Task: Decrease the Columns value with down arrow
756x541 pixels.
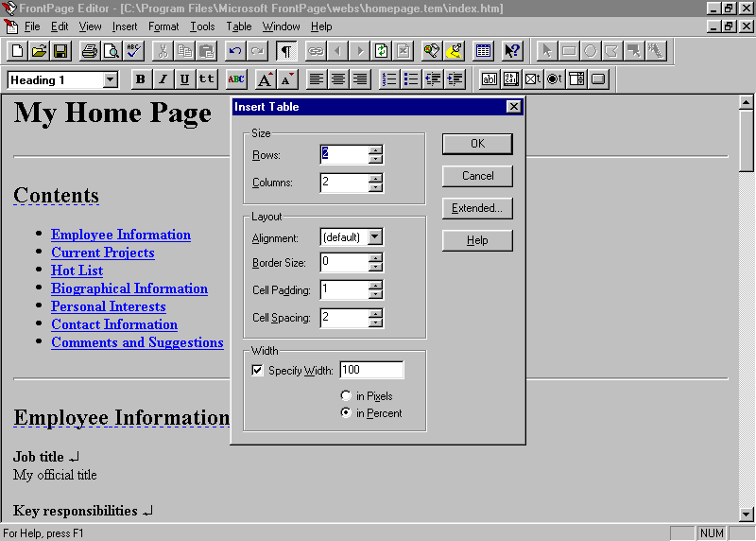Action: (x=375, y=187)
